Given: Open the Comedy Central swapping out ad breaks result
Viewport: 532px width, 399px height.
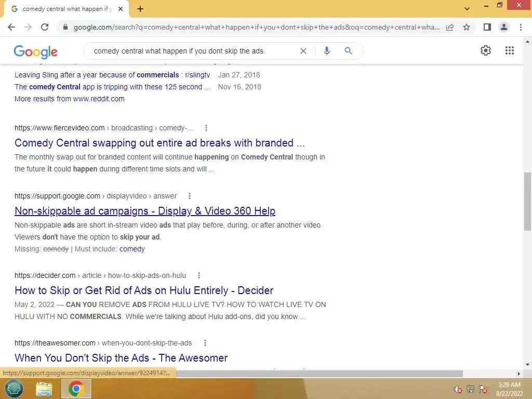Looking at the screenshot, I should [x=159, y=143].
